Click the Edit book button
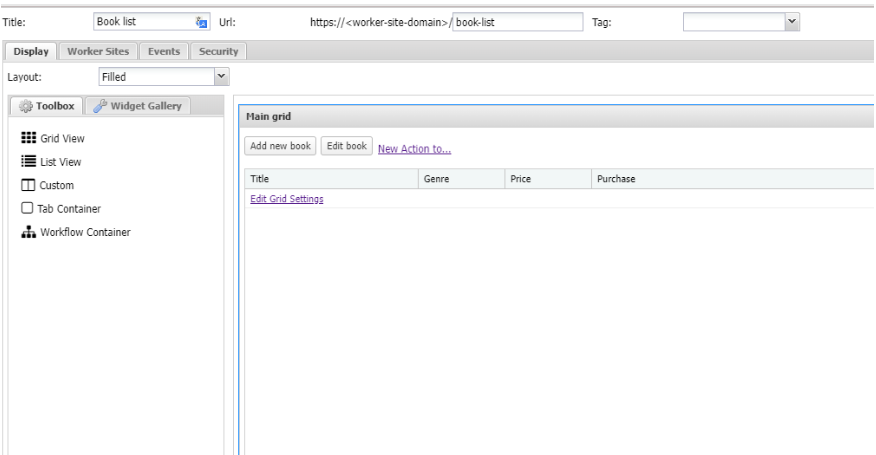Viewport: 876px width, 455px height. [x=346, y=146]
